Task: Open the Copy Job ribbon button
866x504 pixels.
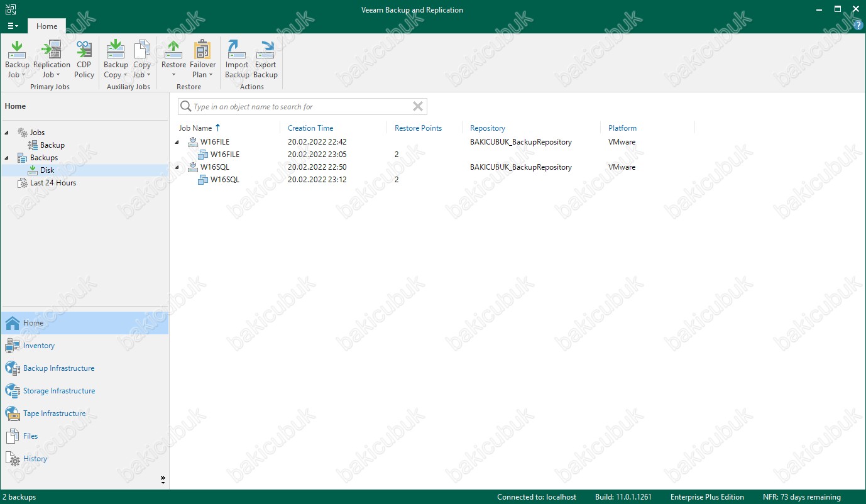Action: point(142,59)
